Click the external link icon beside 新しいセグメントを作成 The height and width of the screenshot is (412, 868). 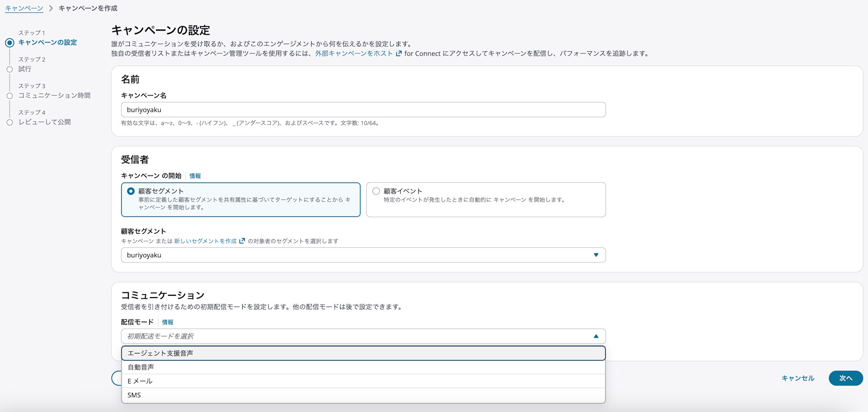pos(242,241)
